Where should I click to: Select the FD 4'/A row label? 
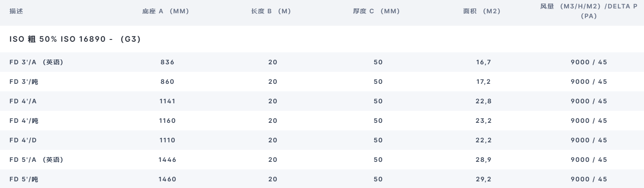[x=23, y=101]
